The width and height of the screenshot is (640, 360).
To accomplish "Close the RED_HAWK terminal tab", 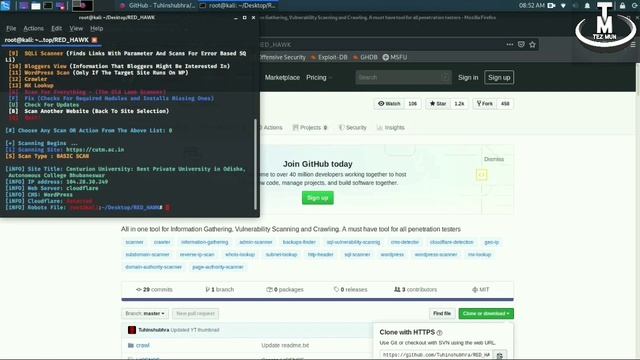I will [94, 40].
